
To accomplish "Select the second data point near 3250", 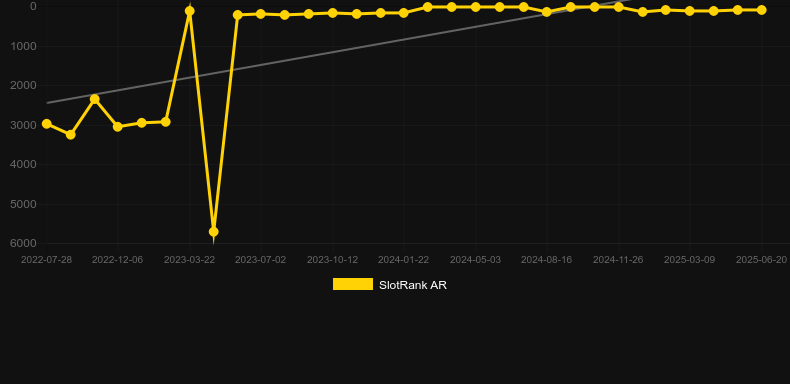I will pyautogui.click(x=71, y=135).
